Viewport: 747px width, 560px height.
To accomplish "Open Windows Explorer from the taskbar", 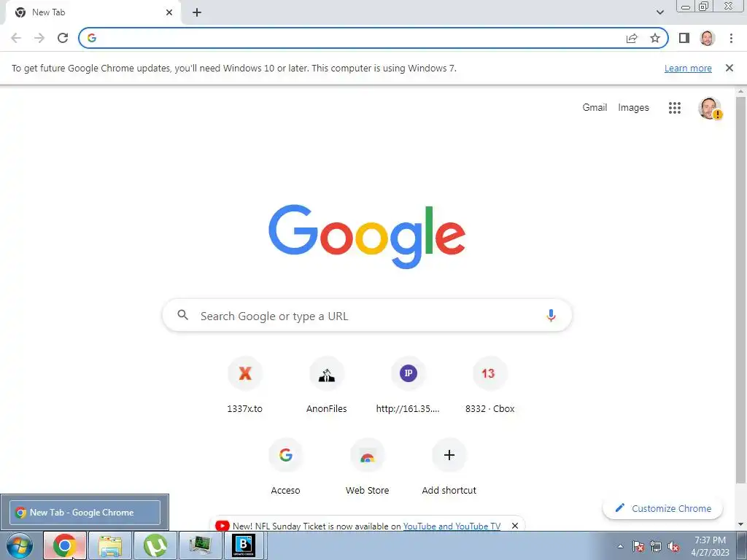I will (110, 545).
